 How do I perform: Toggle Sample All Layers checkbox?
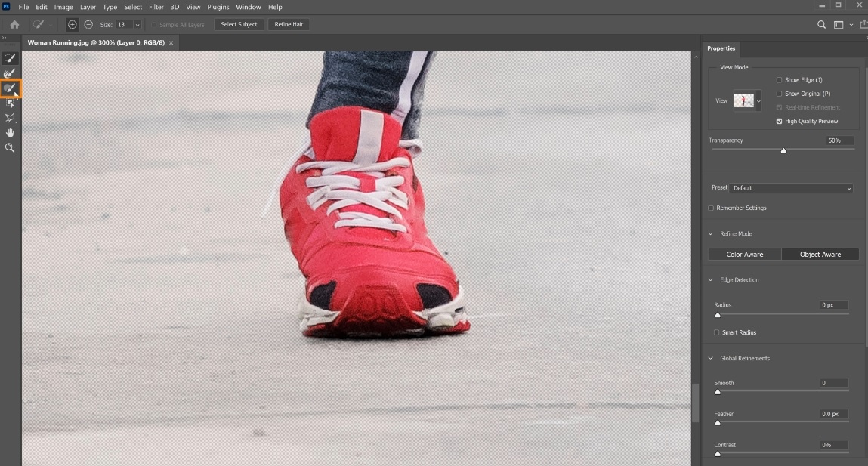coord(154,25)
